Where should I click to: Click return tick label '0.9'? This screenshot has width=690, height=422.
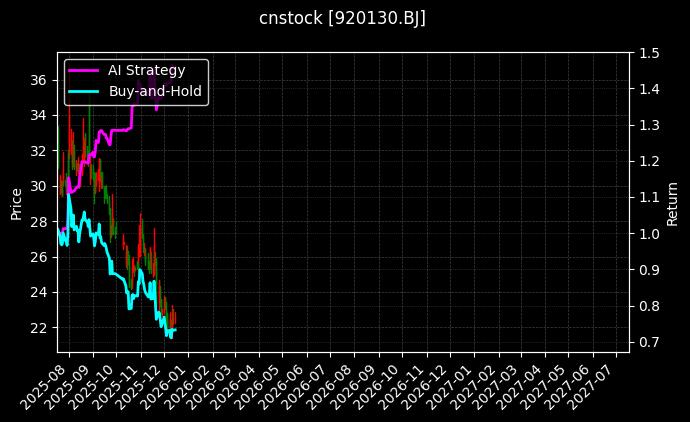[649, 270]
